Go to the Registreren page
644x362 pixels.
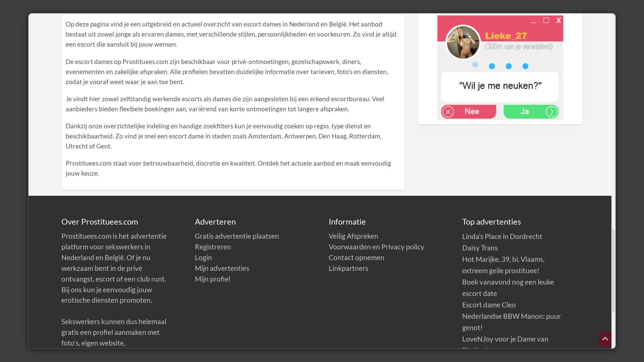click(213, 247)
